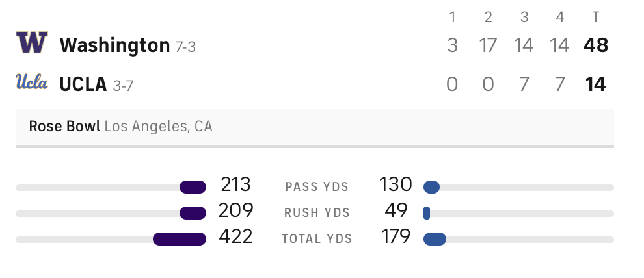Click the UCLA Bruins logo

(x=32, y=82)
